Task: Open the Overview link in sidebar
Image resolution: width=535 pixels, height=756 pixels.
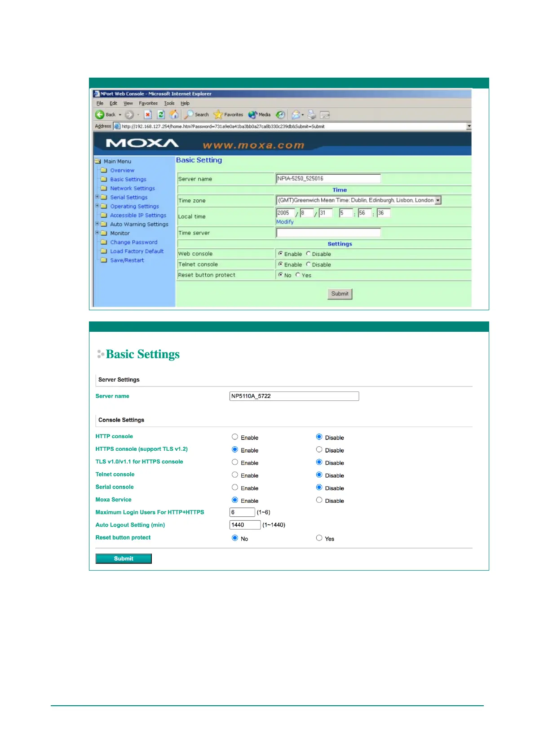Action: (122, 171)
